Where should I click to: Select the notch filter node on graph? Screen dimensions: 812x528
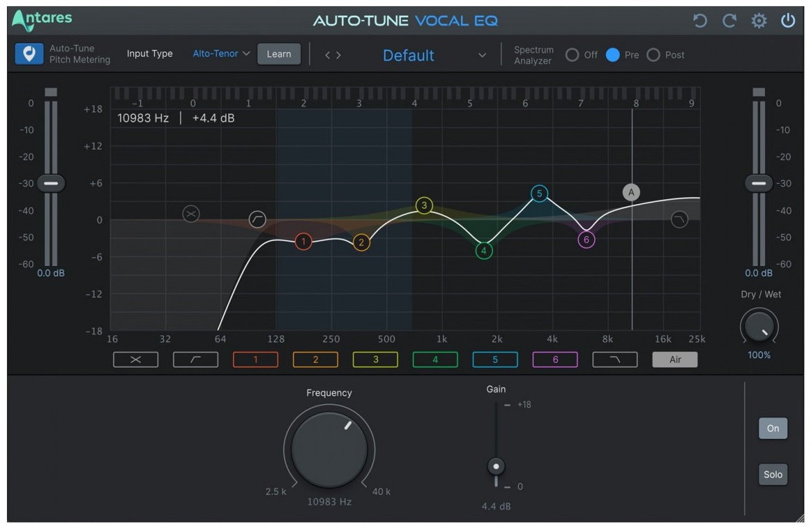point(191,214)
